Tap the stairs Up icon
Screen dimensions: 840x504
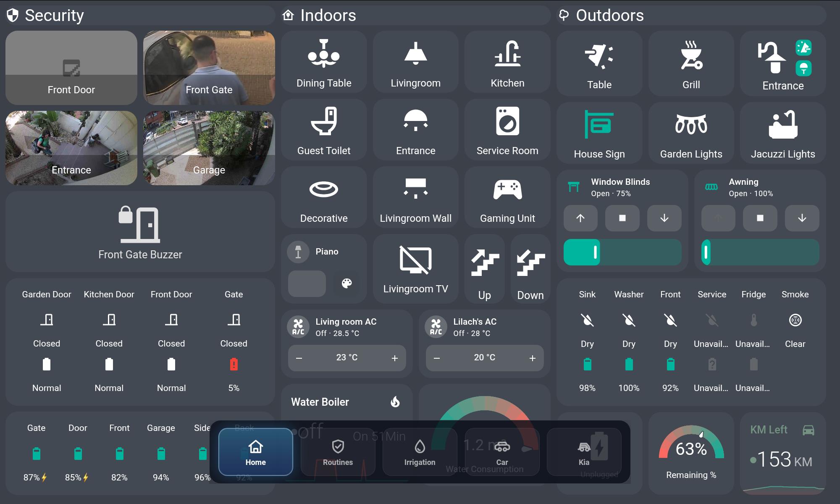point(485,263)
